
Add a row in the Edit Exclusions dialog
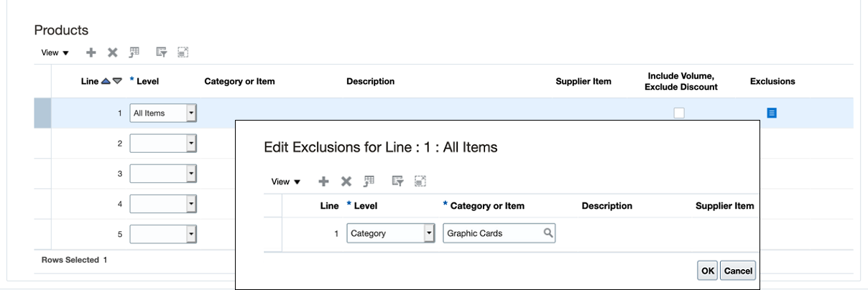pos(323,182)
